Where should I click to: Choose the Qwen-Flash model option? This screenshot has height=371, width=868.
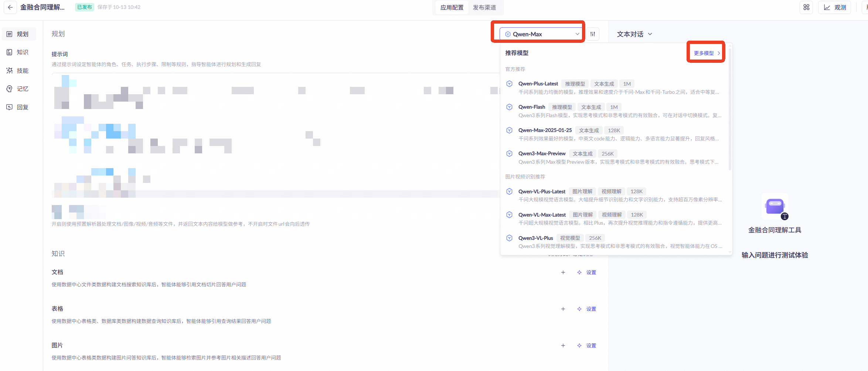tap(613, 111)
